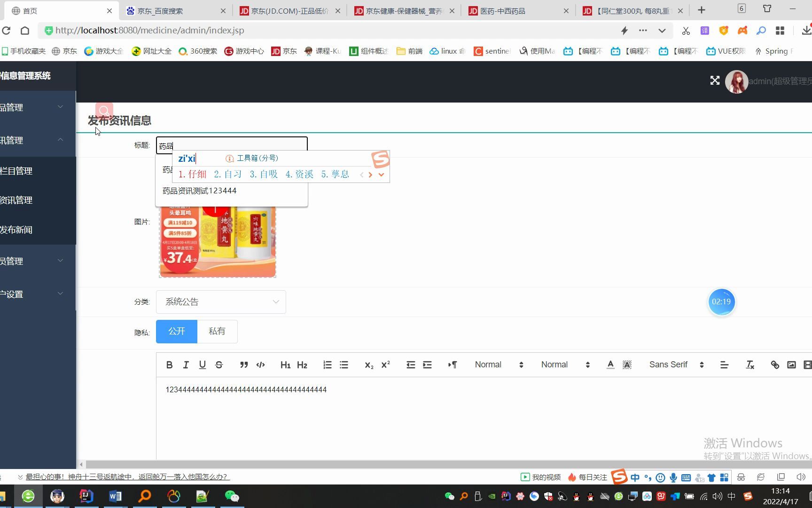Click the fullscreen expand icon in the header

[715, 80]
